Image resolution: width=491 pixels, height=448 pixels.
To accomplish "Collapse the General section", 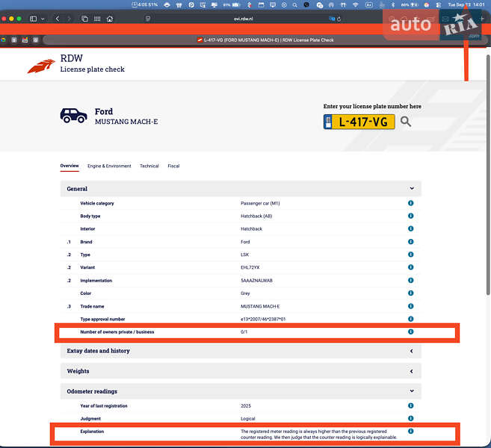I will coord(411,189).
